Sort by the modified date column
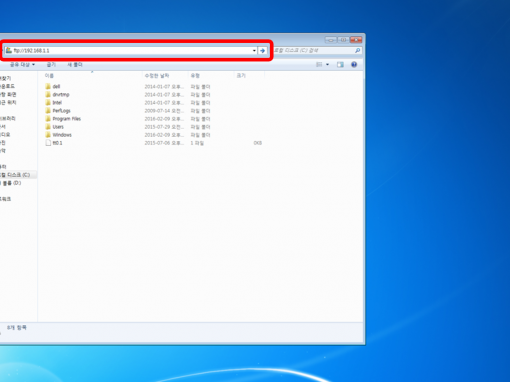The image size is (510, 382). pyautogui.click(x=157, y=76)
